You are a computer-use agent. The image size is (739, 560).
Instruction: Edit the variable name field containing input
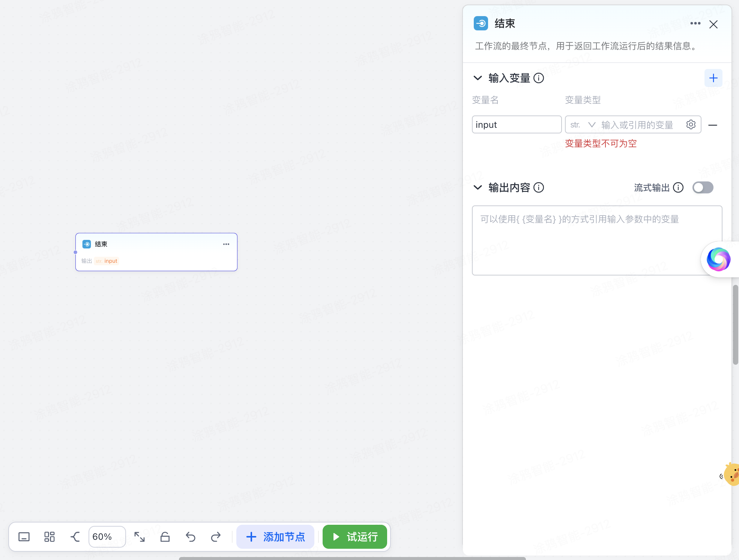(517, 124)
